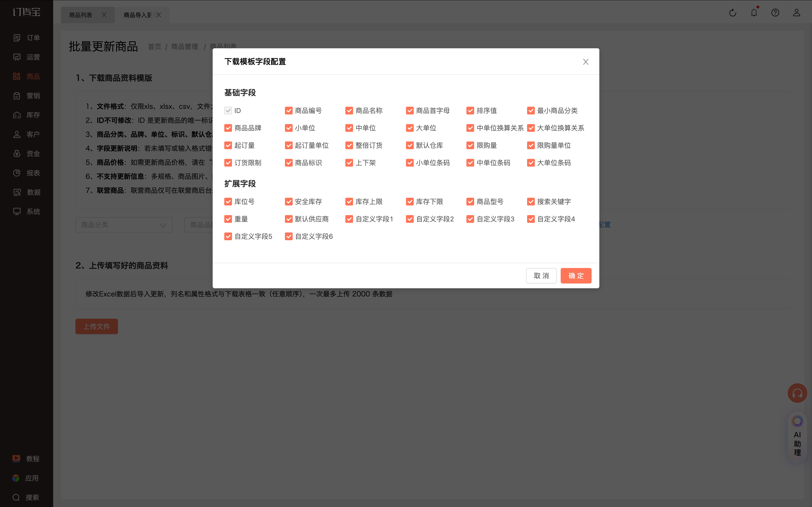Open the user account icon
Image resolution: width=812 pixels, height=507 pixels.
coord(797,13)
